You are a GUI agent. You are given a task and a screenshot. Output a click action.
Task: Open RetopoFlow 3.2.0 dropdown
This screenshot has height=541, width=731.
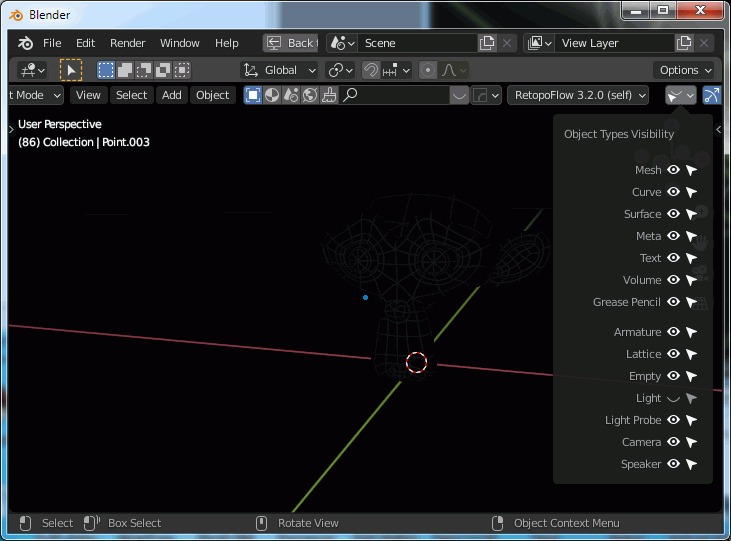pyautogui.click(x=578, y=95)
